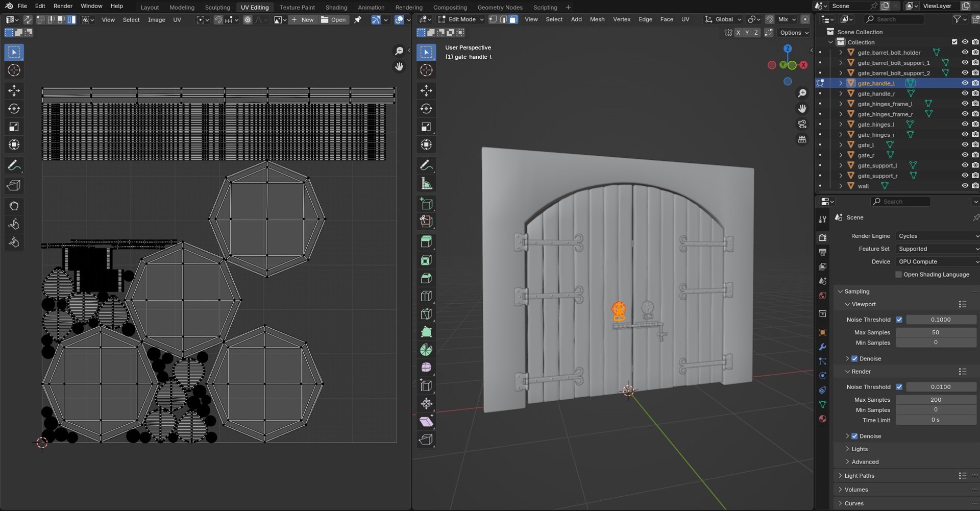This screenshot has width=980, height=511.
Task: Open the Material properties tab
Action: tap(822, 419)
